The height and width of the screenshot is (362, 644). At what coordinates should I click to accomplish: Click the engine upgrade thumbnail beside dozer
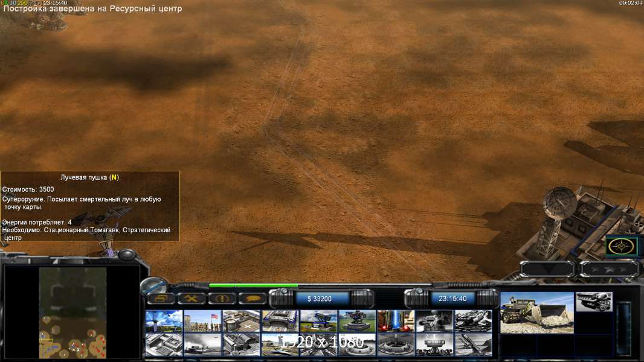point(594,302)
